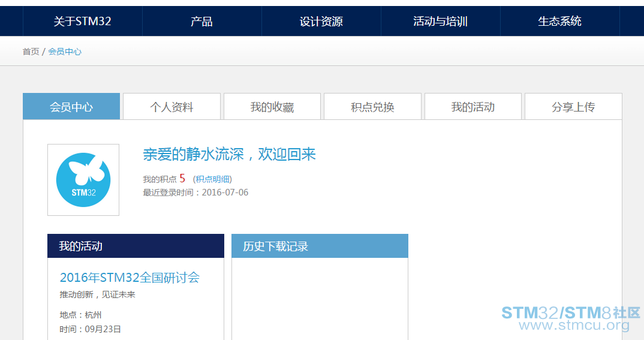Open the 我的活动 tab
This screenshot has width=644, height=340.
(473, 107)
